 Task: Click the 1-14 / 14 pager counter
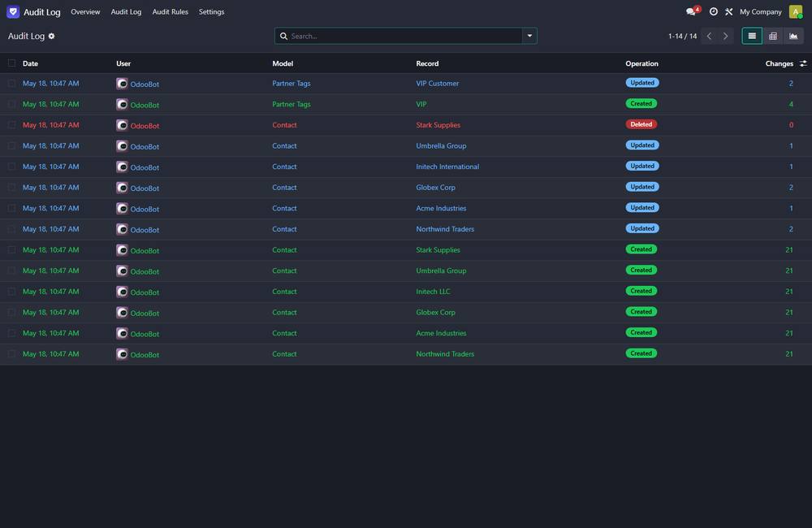(682, 36)
